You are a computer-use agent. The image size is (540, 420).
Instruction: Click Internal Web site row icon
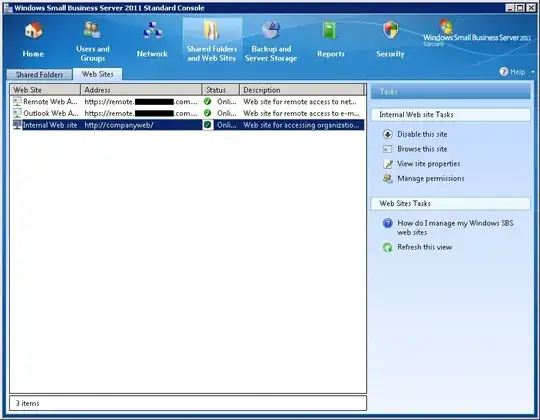tap(17, 125)
